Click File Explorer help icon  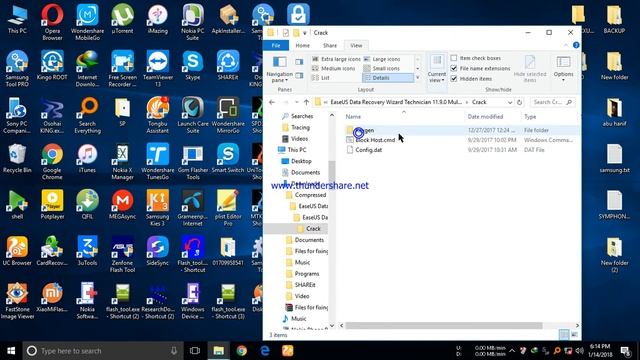pyautogui.click(x=576, y=45)
